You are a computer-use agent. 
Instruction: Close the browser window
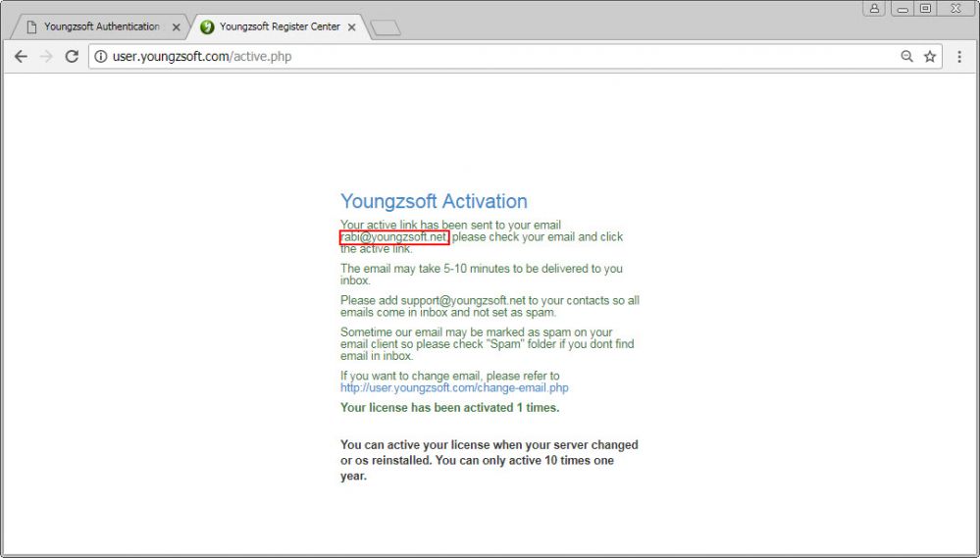[955, 9]
